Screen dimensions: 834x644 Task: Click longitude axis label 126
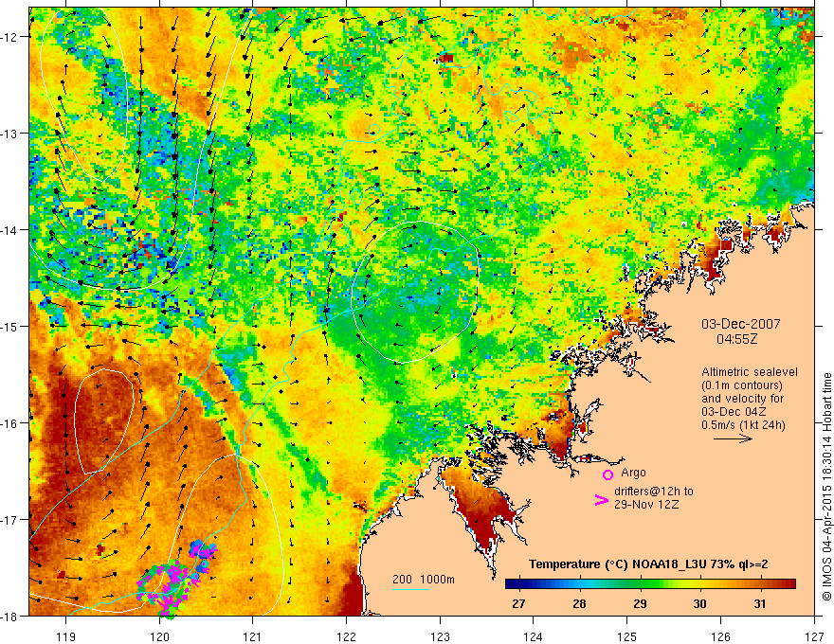[720, 636]
